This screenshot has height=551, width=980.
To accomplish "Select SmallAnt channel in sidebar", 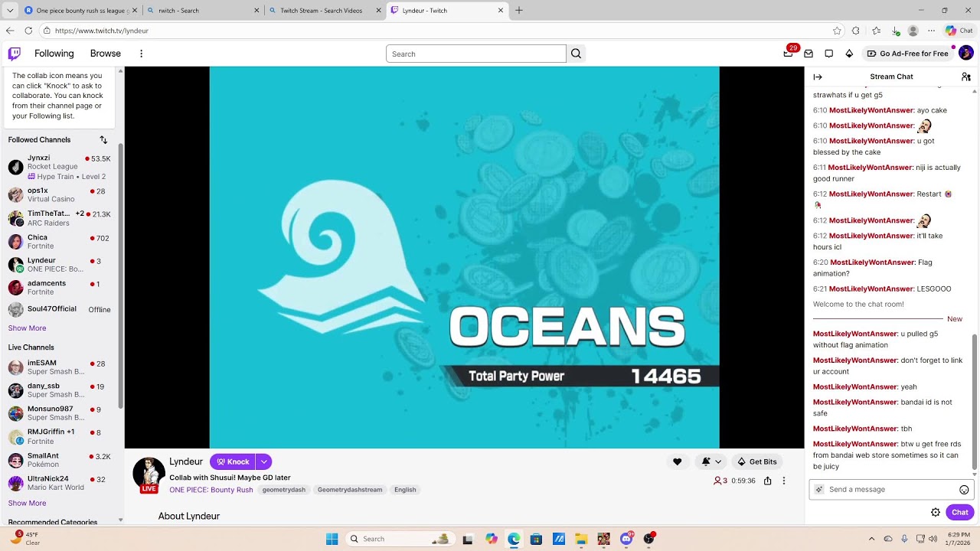I will tap(60, 460).
